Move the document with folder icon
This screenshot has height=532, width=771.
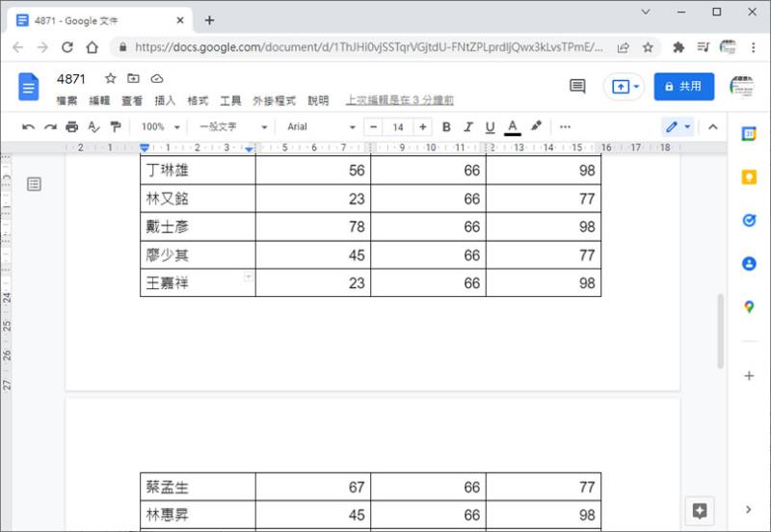(133, 78)
